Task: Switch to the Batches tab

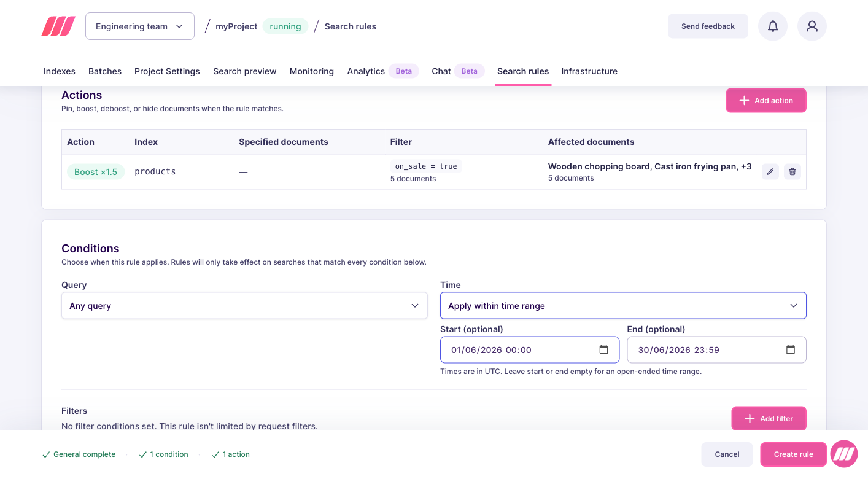Action: point(105,71)
